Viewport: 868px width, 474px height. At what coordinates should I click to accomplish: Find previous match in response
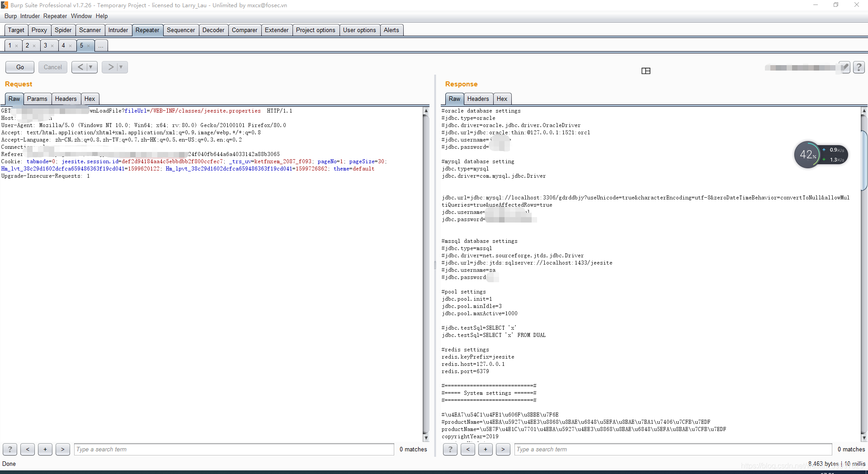pyautogui.click(x=468, y=449)
